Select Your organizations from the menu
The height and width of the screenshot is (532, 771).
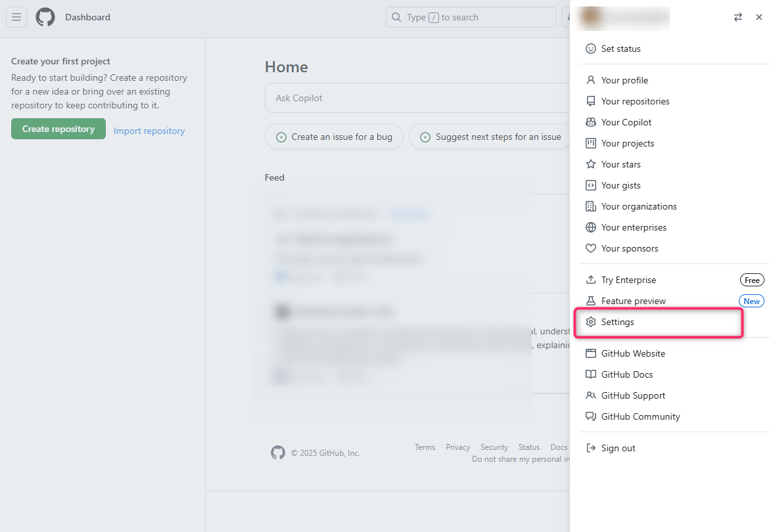point(674,206)
